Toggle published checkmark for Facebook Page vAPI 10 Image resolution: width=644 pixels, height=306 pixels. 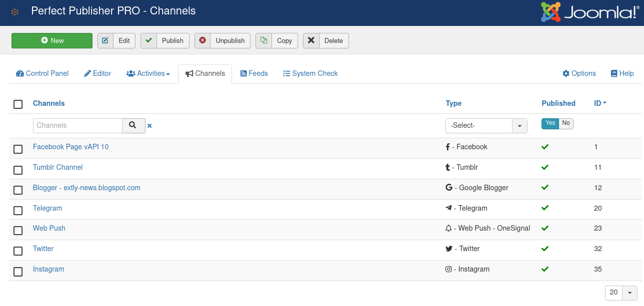[545, 147]
